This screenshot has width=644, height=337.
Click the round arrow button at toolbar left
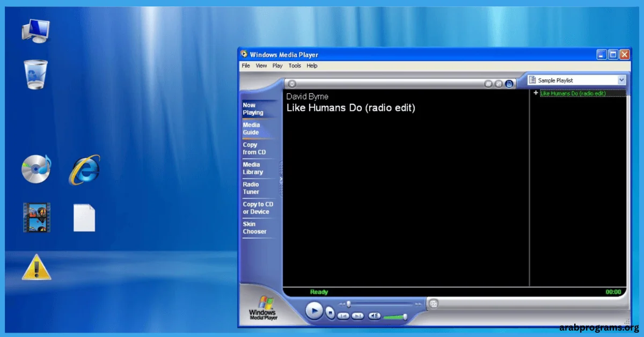click(x=292, y=84)
